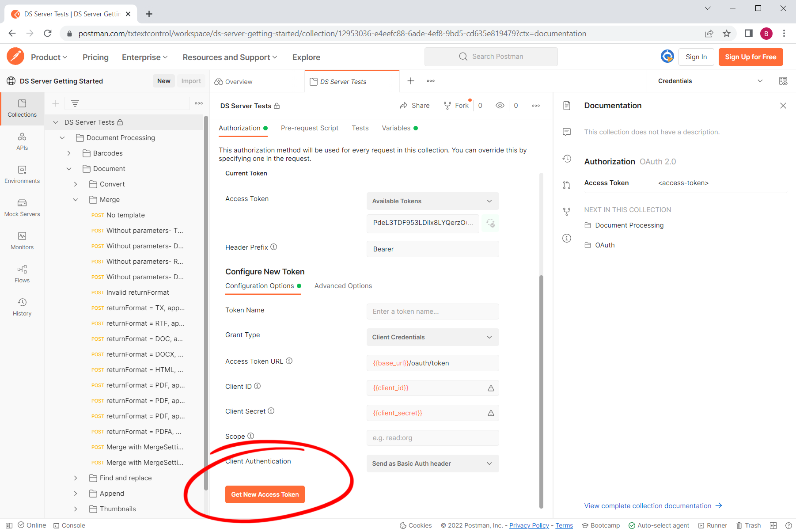The height and width of the screenshot is (532, 796).
Task: Click the Fork icon for this collection
Action: click(x=456, y=106)
